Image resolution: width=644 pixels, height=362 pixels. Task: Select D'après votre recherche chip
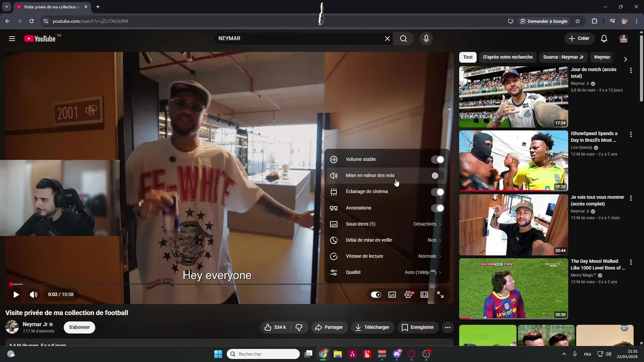508,57
